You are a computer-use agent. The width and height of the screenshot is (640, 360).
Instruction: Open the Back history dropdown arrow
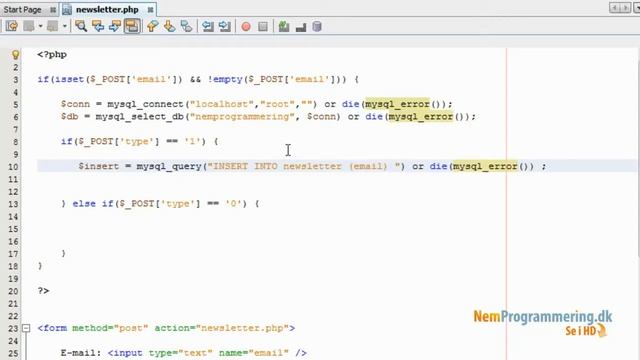coord(40,27)
